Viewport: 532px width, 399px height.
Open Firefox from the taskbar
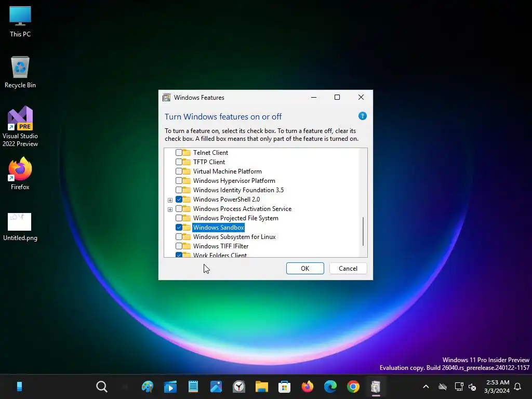point(308,387)
